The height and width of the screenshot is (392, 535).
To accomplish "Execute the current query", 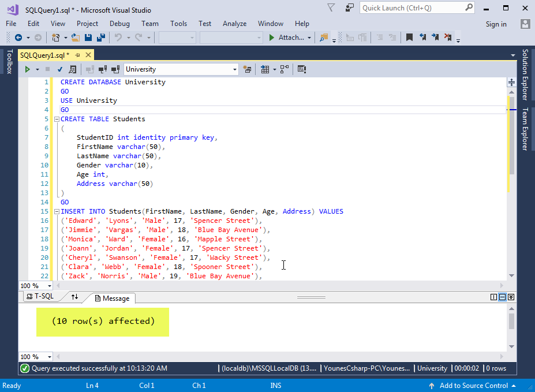I will point(27,69).
